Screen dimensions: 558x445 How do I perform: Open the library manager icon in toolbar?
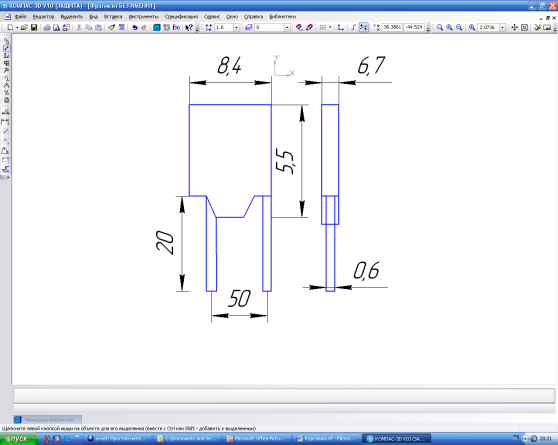coord(157,27)
